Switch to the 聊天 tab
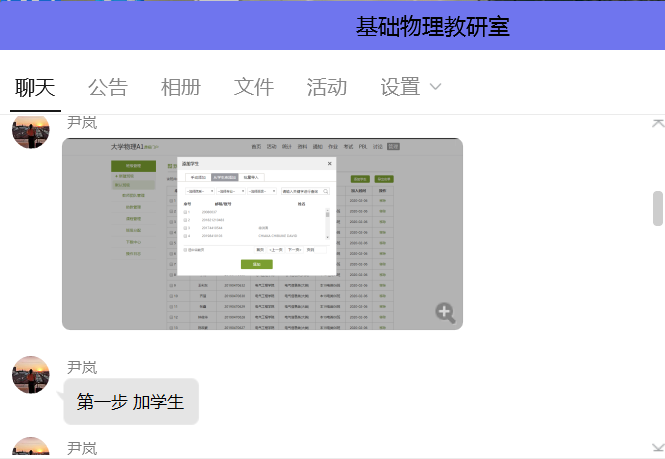665x459 pixels. 35,87
